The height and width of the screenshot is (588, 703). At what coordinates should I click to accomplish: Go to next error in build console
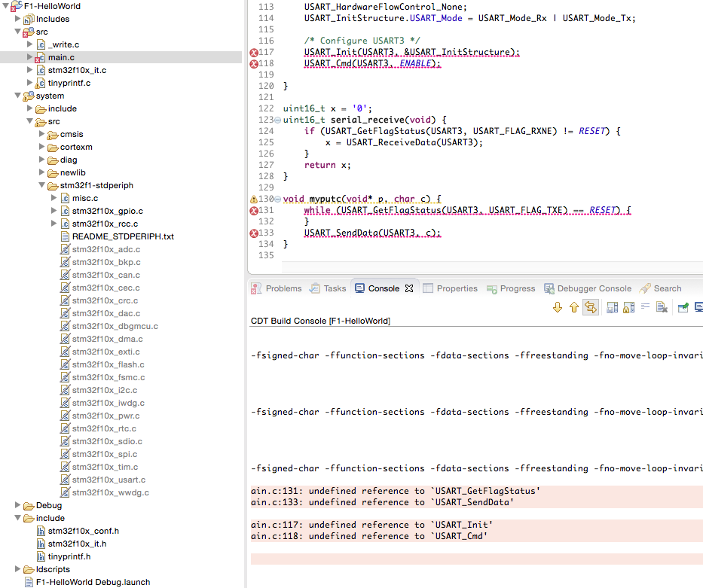pyautogui.click(x=558, y=307)
